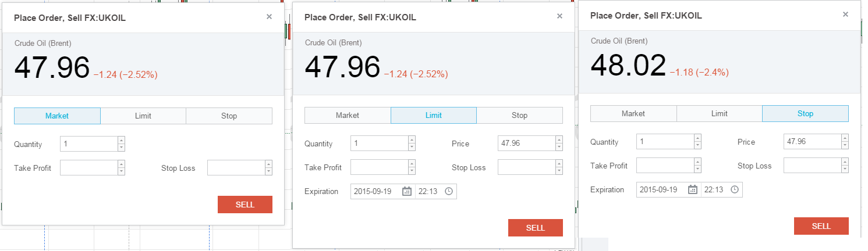Close the Market order dialog

point(269,17)
